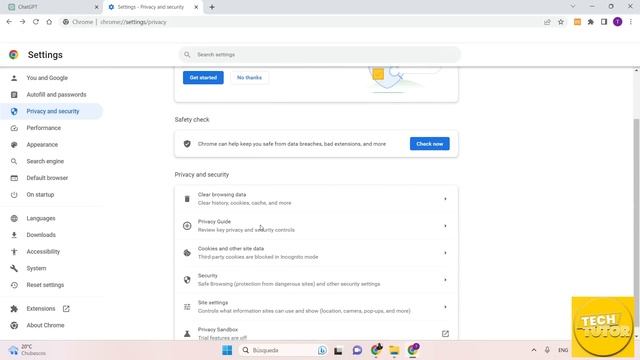Show hidden system tray icons
640x360 pixels.
point(533,350)
